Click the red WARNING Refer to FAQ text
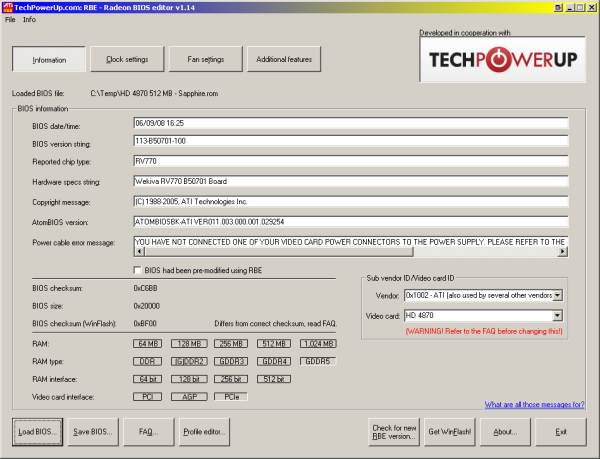The height and width of the screenshot is (459, 600). (484, 331)
